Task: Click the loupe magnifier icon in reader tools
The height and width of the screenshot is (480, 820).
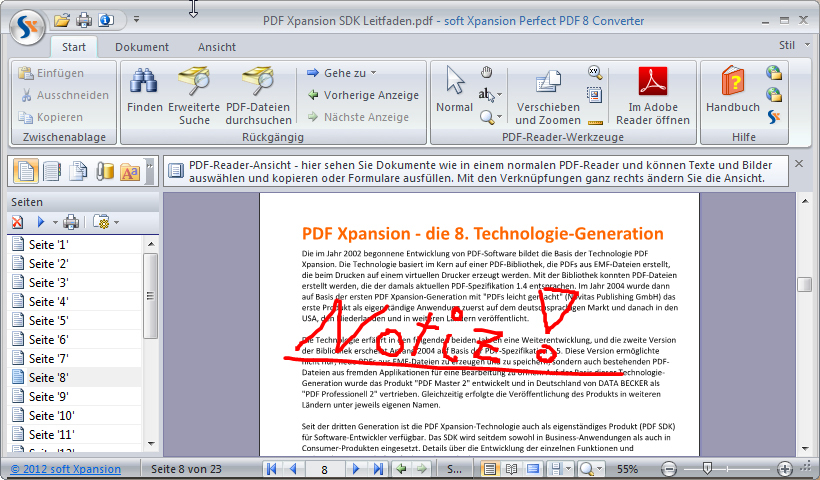Action: (595, 72)
